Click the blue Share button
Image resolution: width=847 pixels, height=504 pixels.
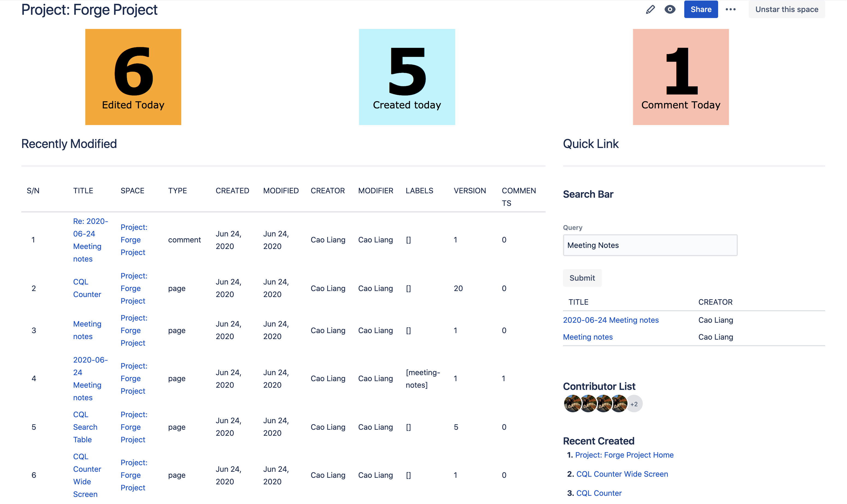point(701,10)
